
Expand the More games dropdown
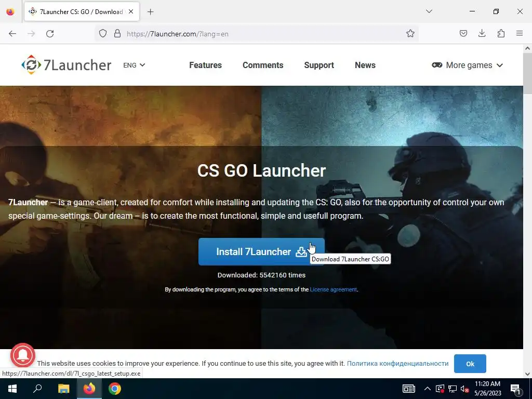point(468,65)
